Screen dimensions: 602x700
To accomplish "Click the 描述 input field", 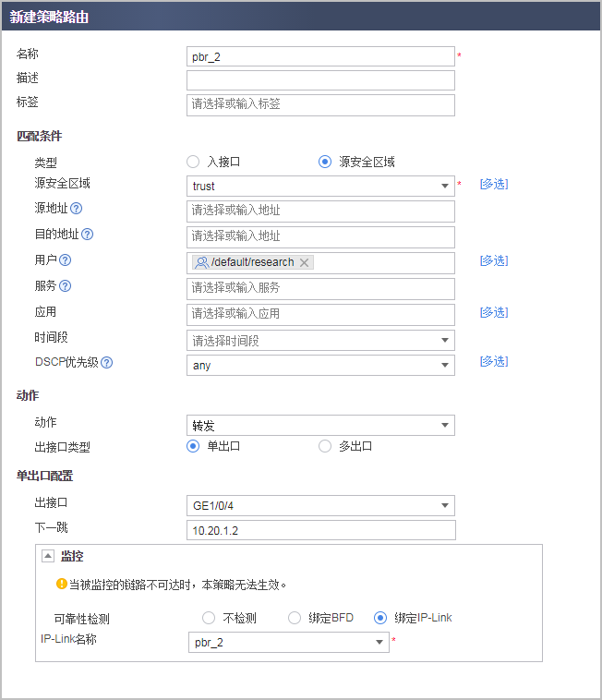I will (x=320, y=80).
